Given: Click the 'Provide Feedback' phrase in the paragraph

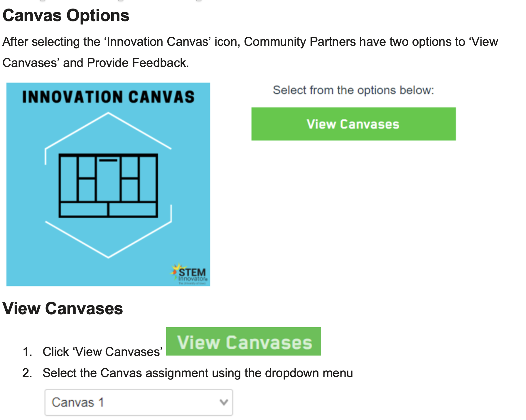Looking at the screenshot, I should point(138,63).
